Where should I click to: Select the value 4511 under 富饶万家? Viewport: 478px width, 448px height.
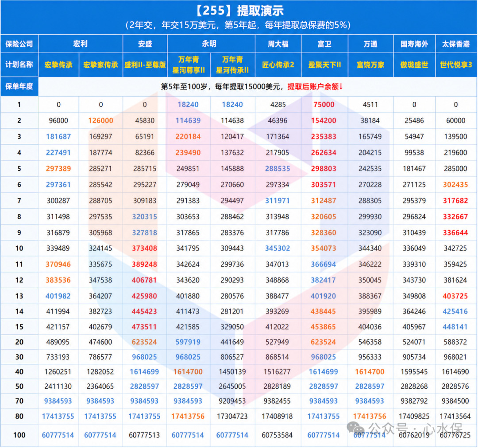[370, 104]
